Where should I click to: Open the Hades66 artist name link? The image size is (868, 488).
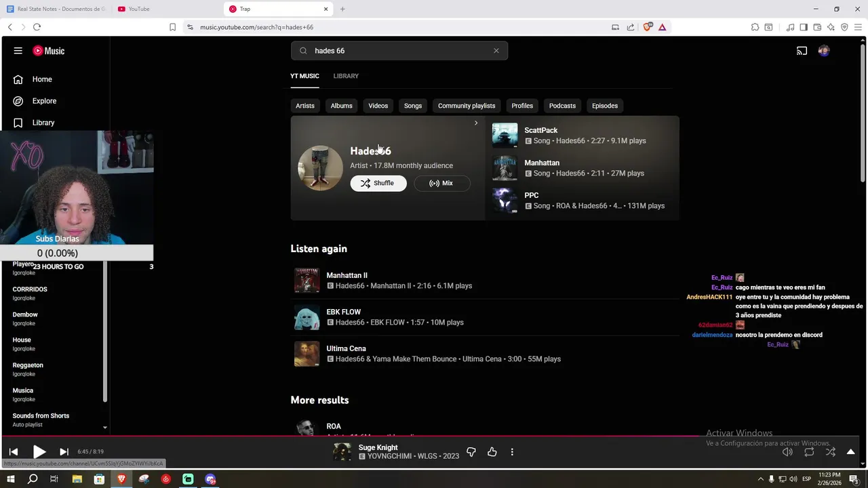(x=370, y=151)
